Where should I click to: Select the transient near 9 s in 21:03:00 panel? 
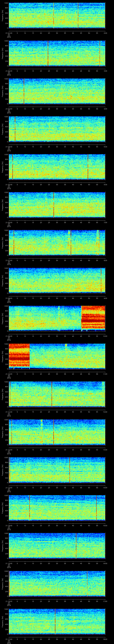[24, 91]
